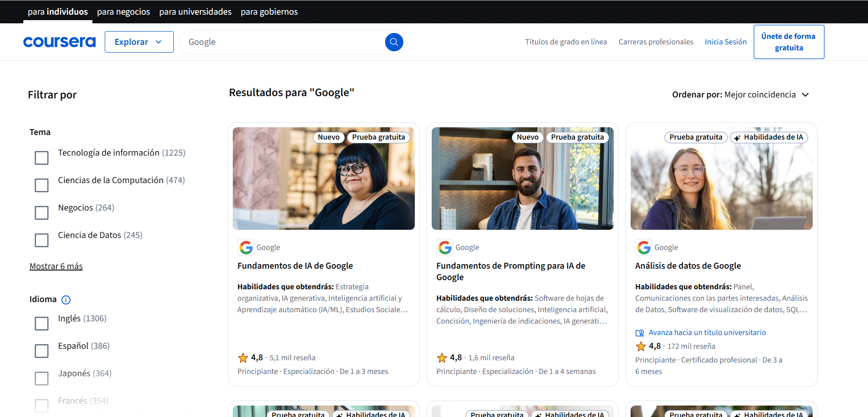This screenshot has width=868, height=417.
Task: Follow Avanza hacia un título universitario link
Action: 707,333
